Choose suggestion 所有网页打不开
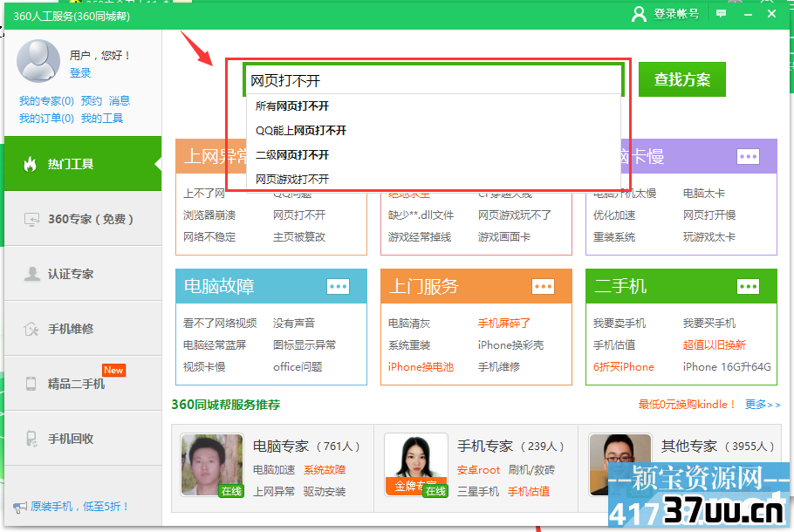 coord(434,106)
